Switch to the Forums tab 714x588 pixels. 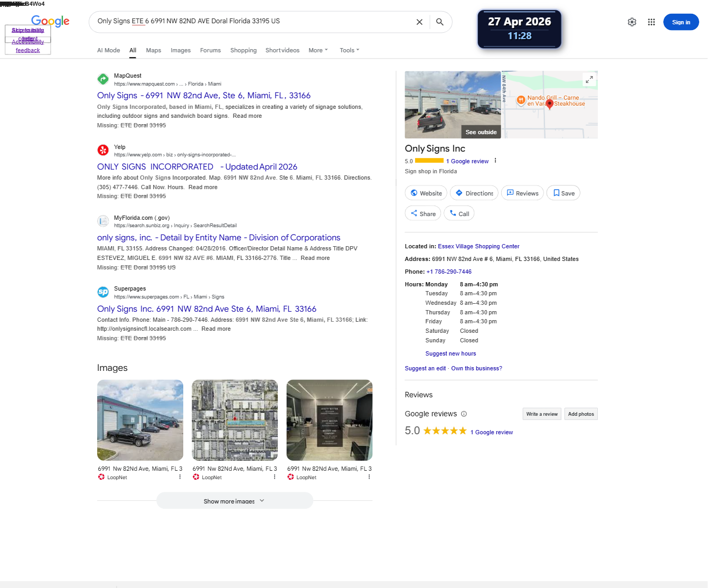click(210, 50)
